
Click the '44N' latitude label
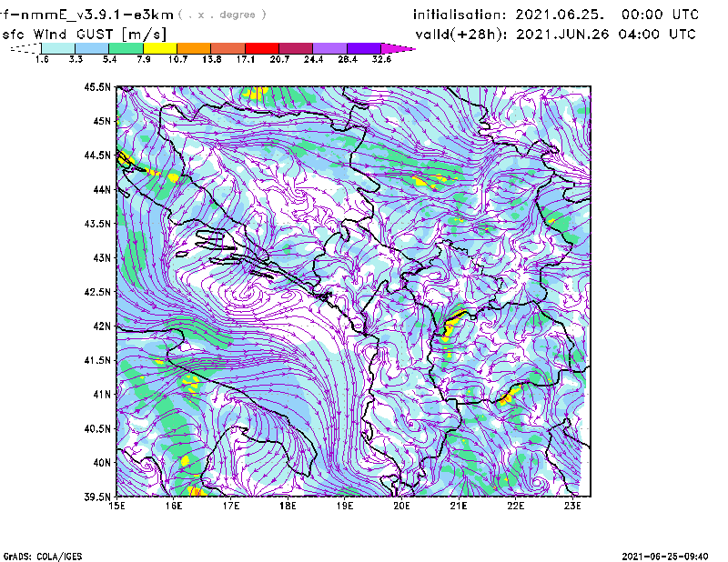(x=102, y=189)
